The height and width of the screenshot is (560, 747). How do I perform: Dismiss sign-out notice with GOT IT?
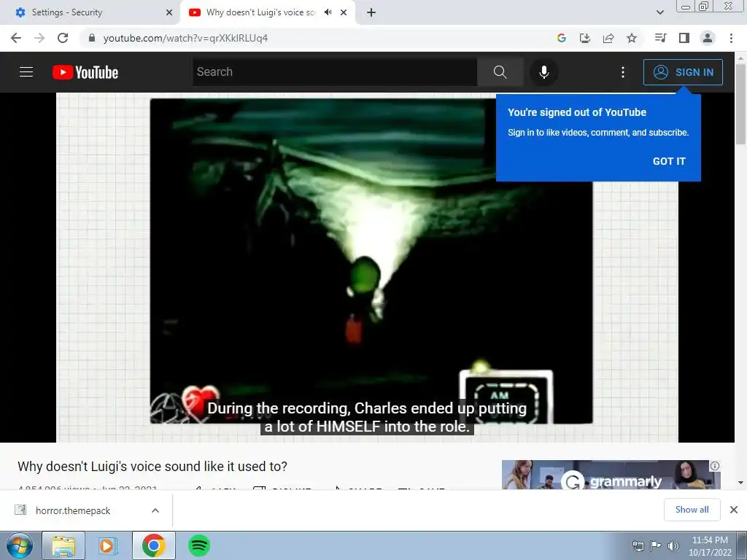[669, 161]
